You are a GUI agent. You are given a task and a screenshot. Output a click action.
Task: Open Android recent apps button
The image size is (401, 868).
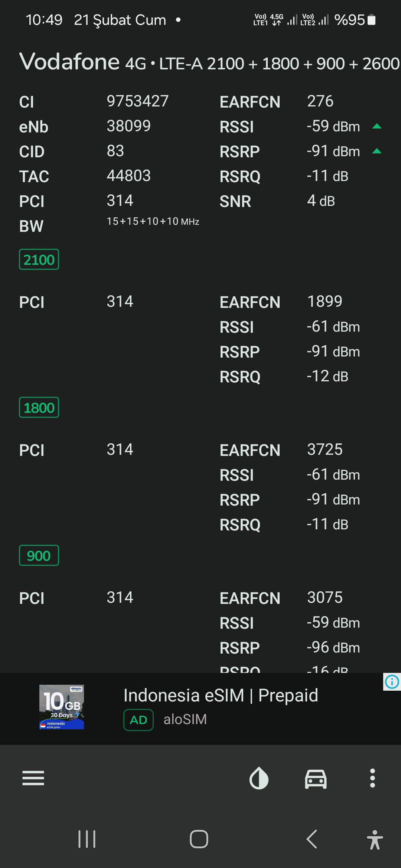click(x=87, y=839)
